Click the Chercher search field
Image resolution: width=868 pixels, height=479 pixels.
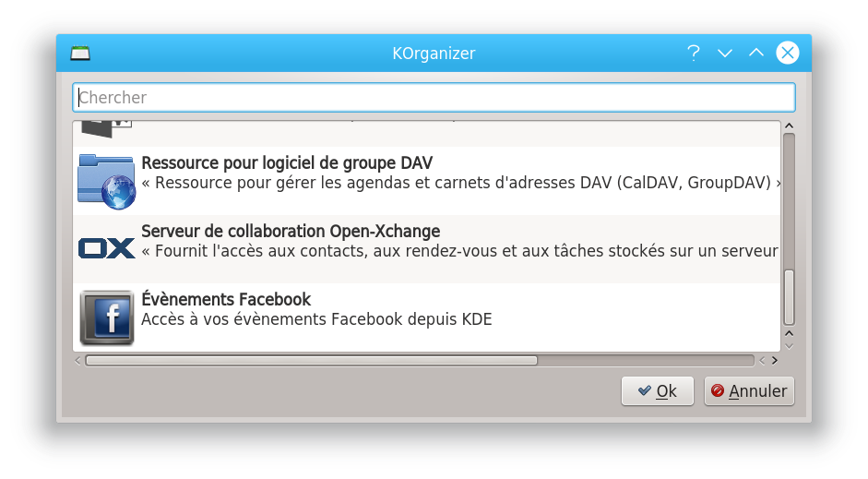point(434,98)
